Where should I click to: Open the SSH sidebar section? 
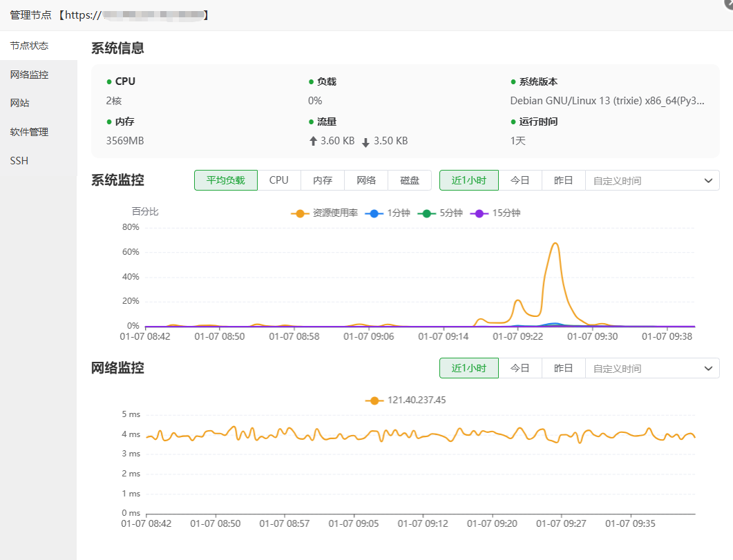click(19, 161)
